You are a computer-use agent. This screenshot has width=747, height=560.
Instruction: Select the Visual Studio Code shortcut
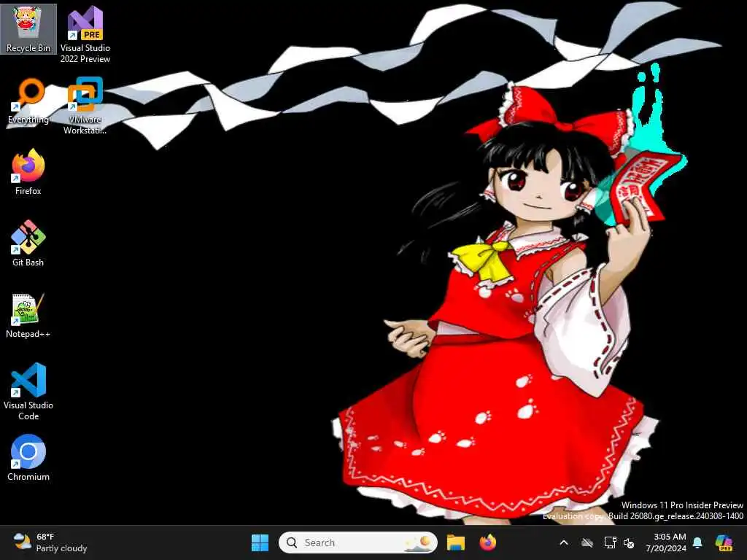[x=28, y=392]
